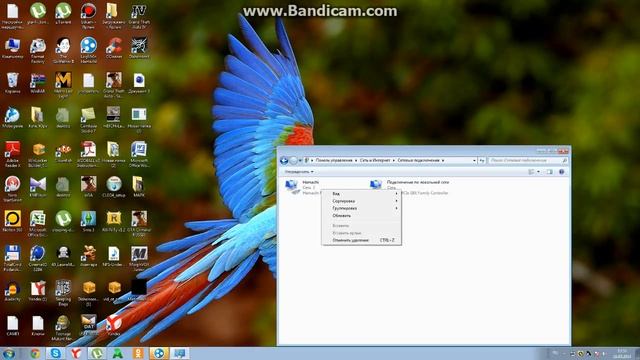Open the 'Сортировка' context submenu
This screenshot has height=360, width=640.
(361, 201)
